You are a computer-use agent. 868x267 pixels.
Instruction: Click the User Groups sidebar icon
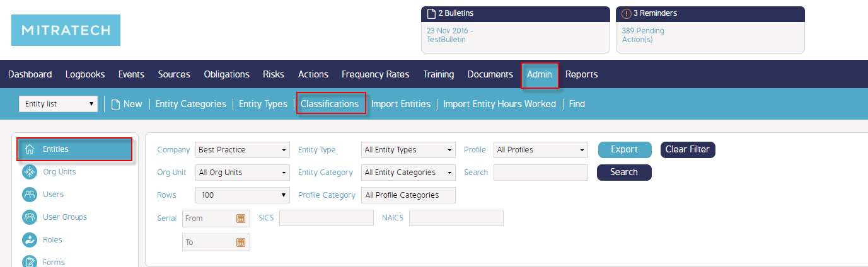coord(30,217)
